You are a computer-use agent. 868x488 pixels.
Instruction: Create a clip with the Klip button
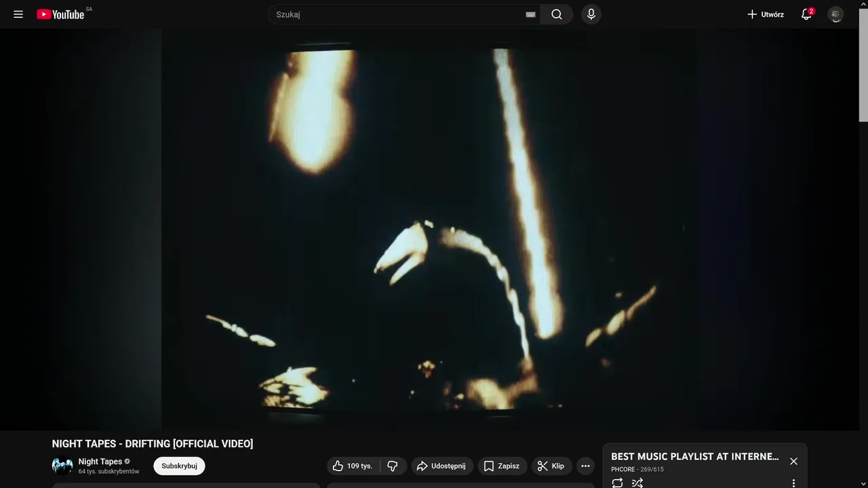point(551,466)
